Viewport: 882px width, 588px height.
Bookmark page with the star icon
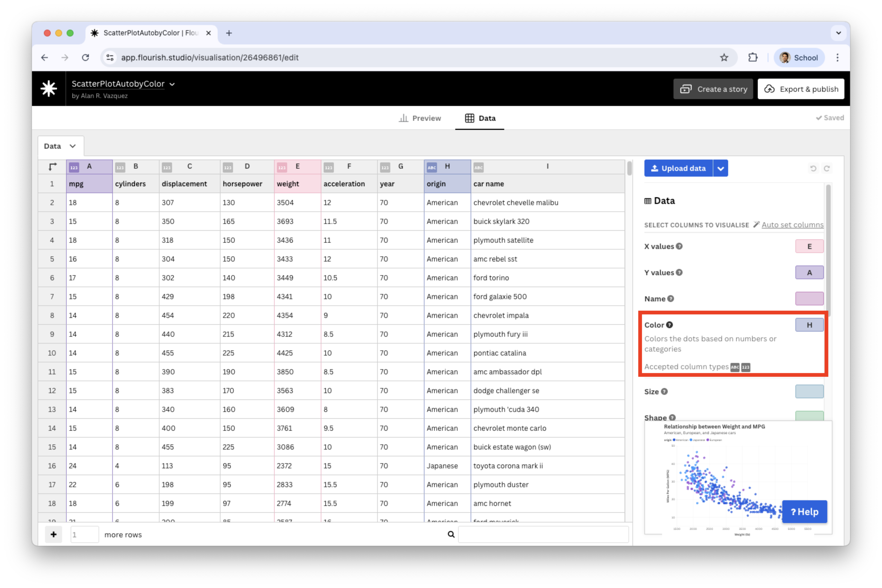coord(724,57)
